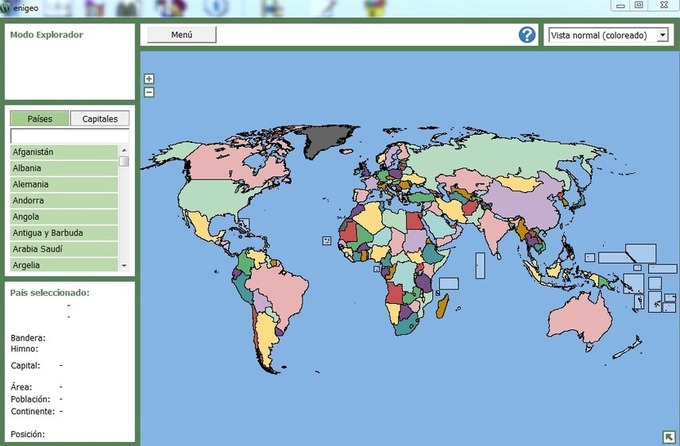Open the Vista normal (coloreado) dropdown
This screenshot has height=446, width=680.
(x=608, y=35)
